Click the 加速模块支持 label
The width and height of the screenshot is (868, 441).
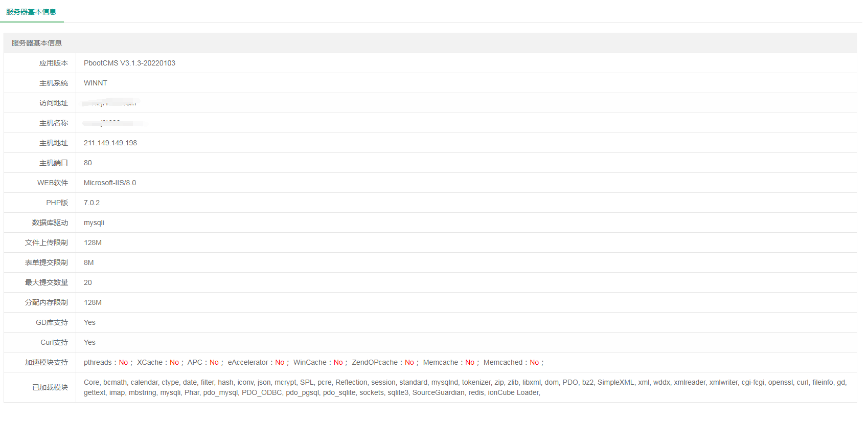tap(47, 362)
